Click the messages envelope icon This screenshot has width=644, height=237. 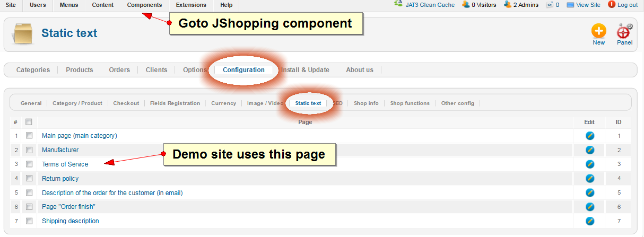(550, 5)
